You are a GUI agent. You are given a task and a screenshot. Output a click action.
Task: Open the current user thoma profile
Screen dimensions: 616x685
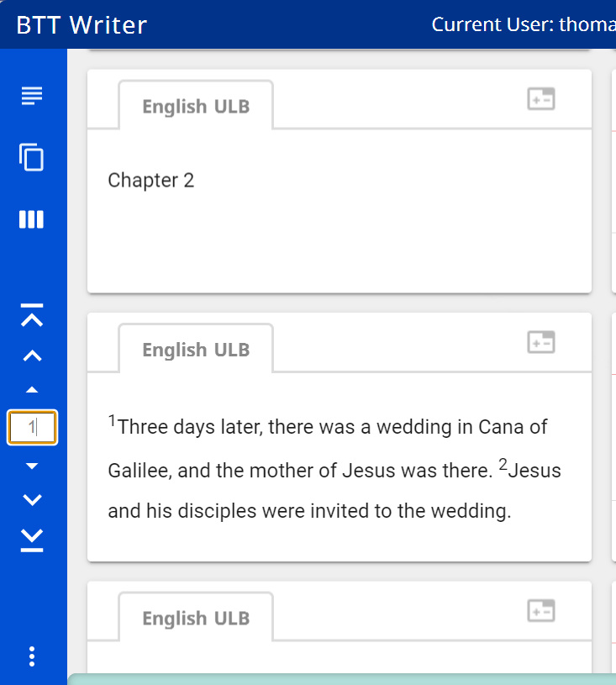point(521,24)
